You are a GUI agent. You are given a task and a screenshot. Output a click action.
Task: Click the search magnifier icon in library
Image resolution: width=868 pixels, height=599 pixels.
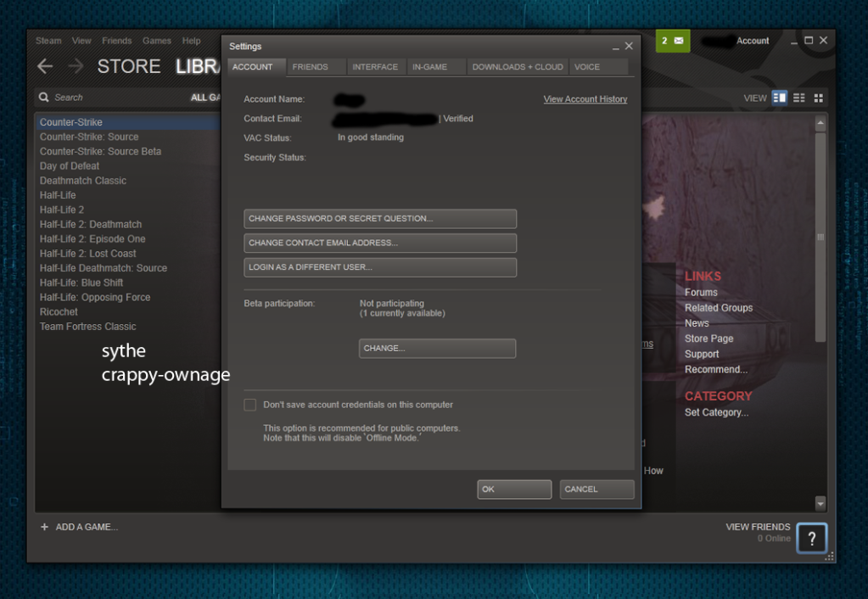click(44, 98)
